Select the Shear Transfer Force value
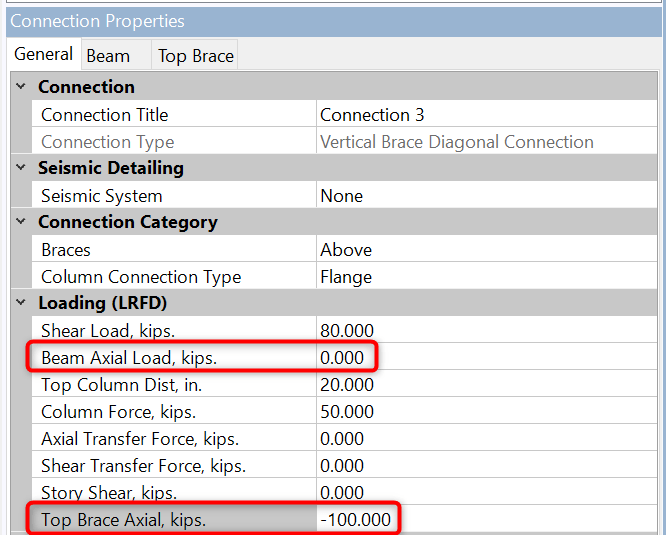Image resolution: width=666 pixels, height=535 pixels. [486, 466]
